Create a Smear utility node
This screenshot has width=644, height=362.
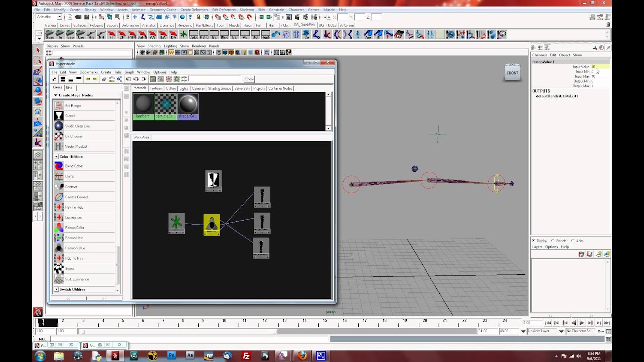coord(84,268)
